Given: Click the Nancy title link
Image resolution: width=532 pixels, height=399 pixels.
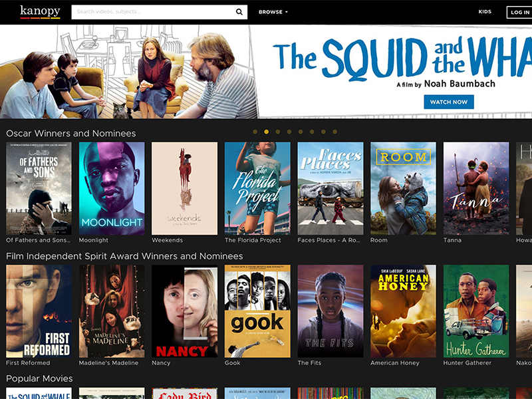Looking at the screenshot, I should pyautogui.click(x=161, y=363).
